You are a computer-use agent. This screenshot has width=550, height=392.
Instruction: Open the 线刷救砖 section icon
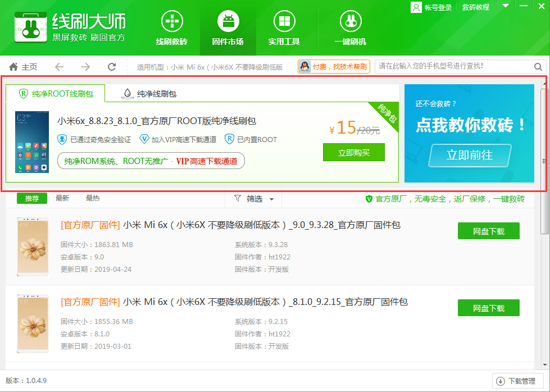click(172, 22)
